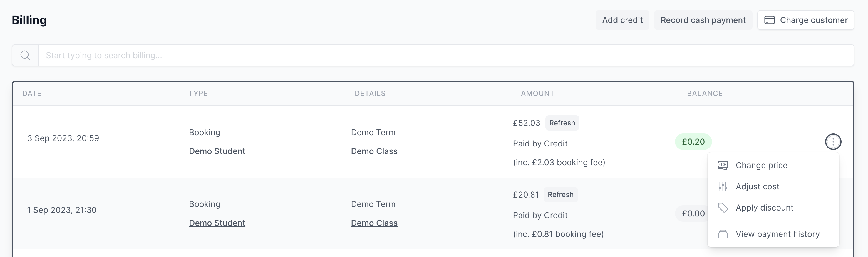Click the green £0.20 balance badge
This screenshot has height=257, width=868.
click(x=693, y=142)
